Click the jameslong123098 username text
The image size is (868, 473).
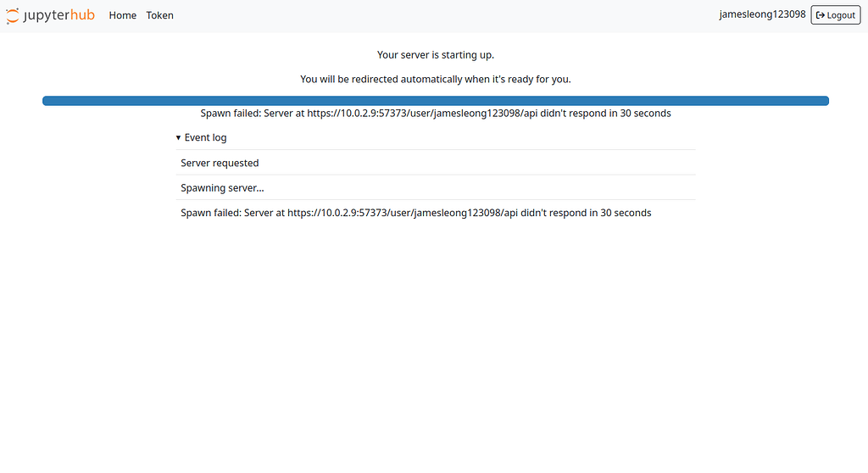pyautogui.click(x=762, y=14)
